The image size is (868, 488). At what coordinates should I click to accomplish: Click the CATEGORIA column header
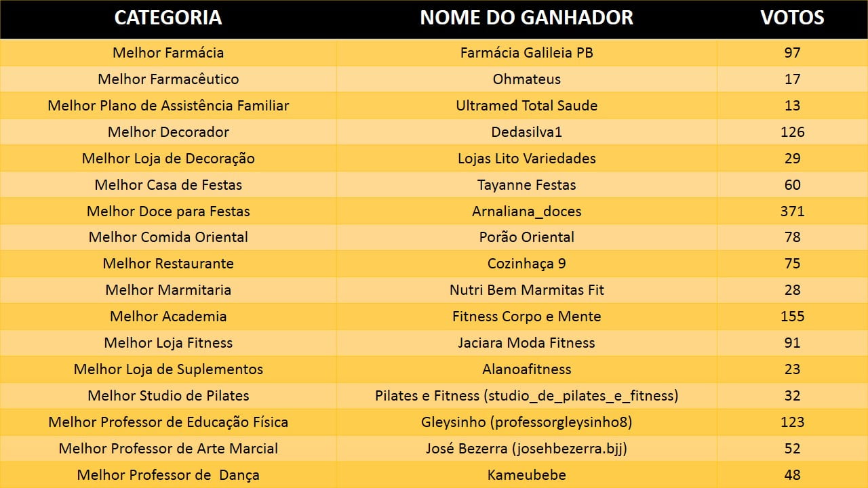(x=167, y=18)
